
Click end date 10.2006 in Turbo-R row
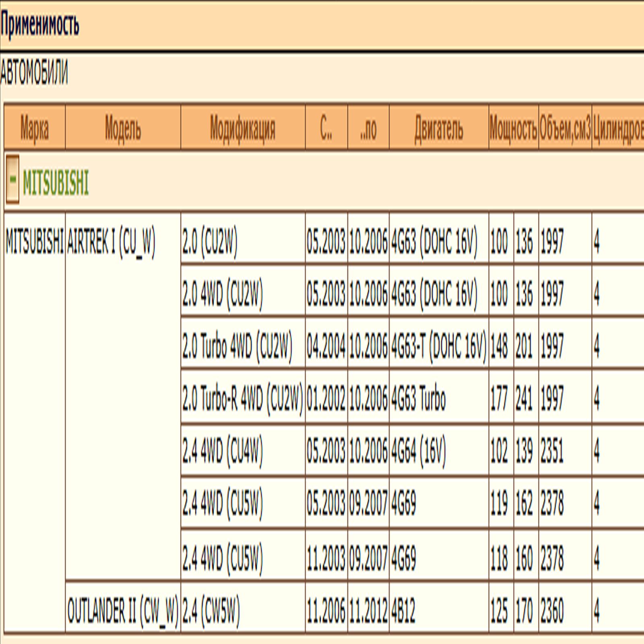[x=368, y=399]
